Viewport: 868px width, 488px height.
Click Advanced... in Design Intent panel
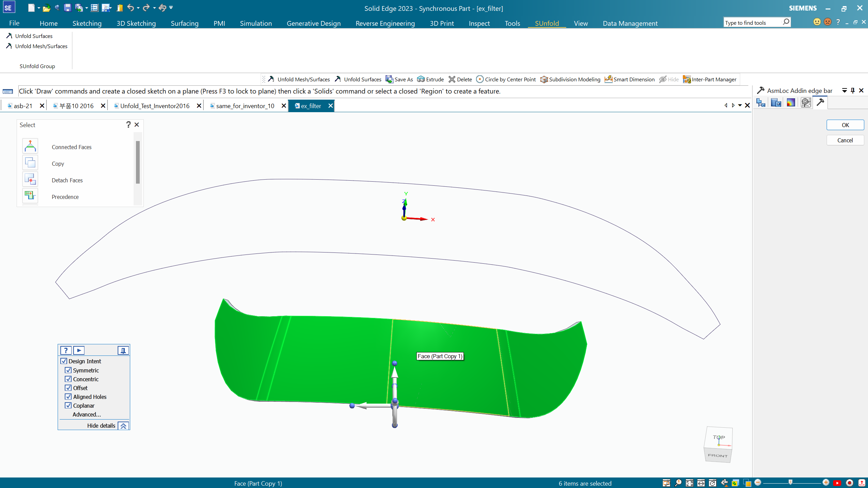pyautogui.click(x=86, y=414)
